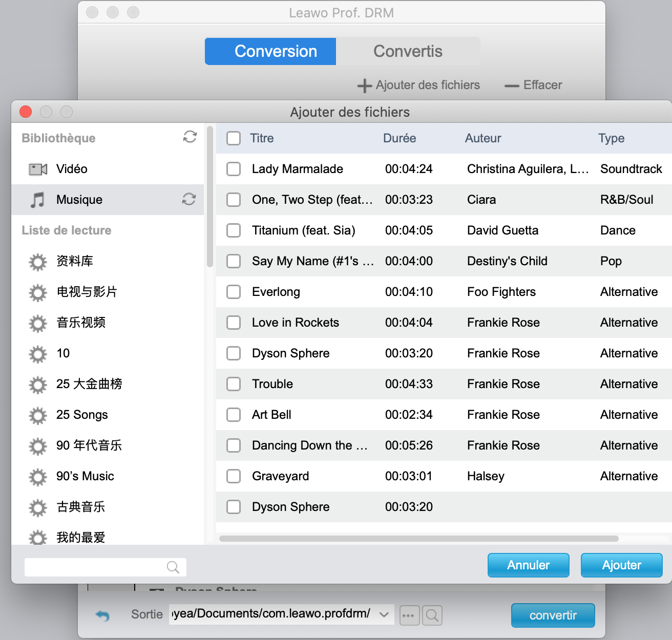Click the gear icon beside 25 Songs
672x640 pixels.
click(x=38, y=415)
